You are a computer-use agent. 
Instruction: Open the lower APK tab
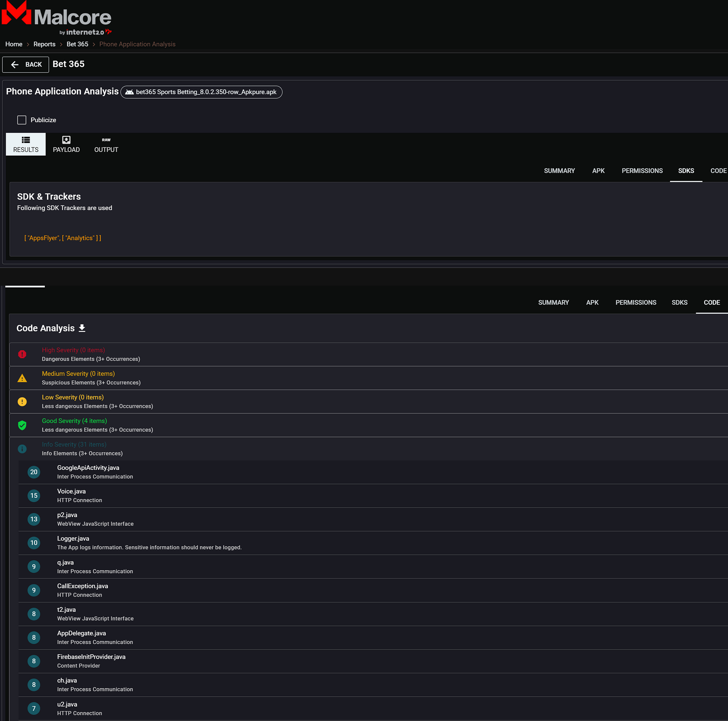[x=592, y=303]
